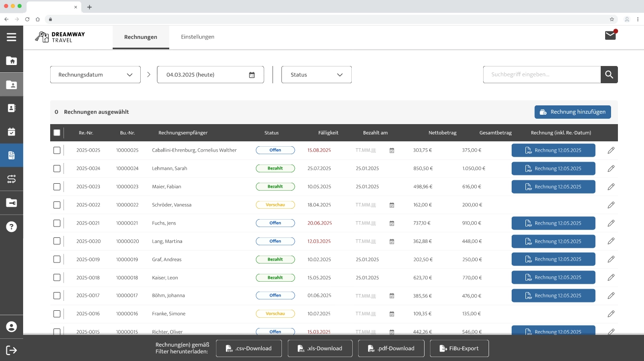This screenshot has width=644, height=361.
Task: Open the hamburger menu in the sidebar
Action: click(11, 37)
